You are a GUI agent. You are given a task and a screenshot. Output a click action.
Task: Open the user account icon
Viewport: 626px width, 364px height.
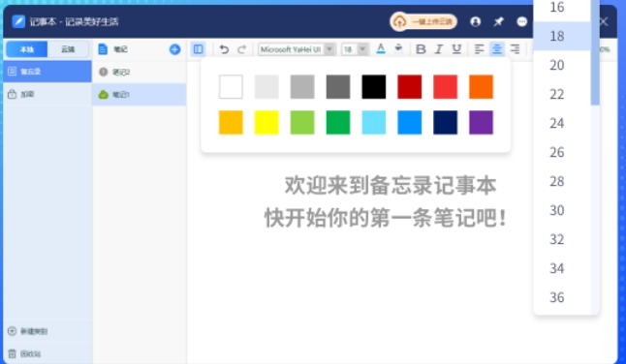pos(475,21)
